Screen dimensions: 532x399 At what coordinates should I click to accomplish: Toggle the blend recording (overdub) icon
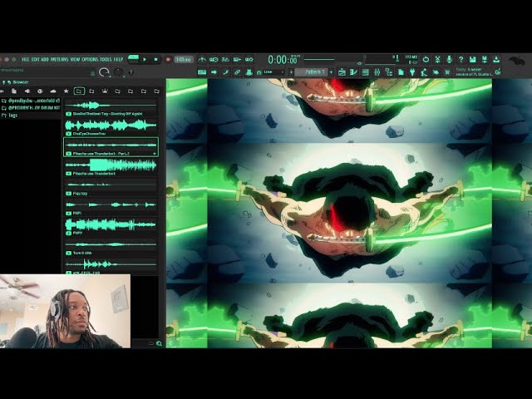(x=237, y=60)
